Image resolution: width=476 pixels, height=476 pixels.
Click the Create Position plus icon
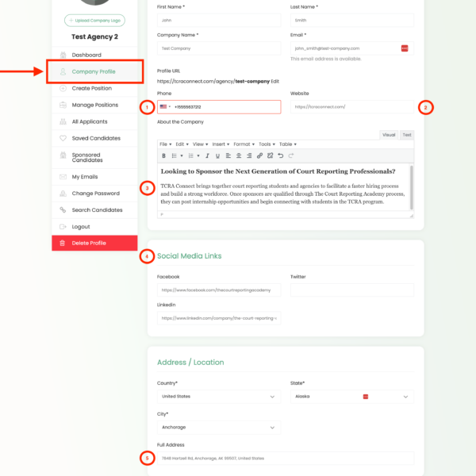pos(63,88)
